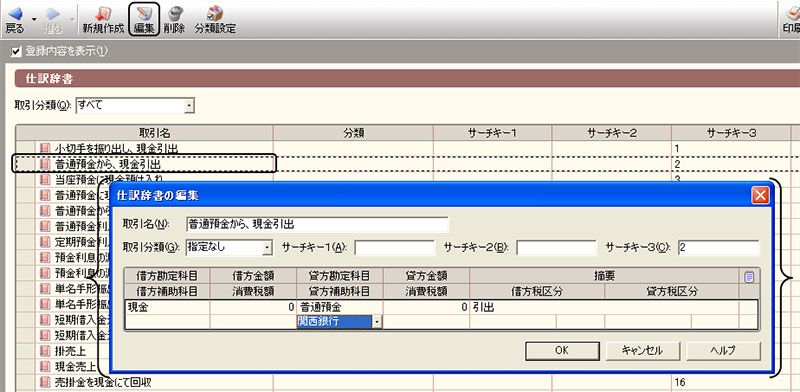Viewport: 800px width, 392px height.
Task: Click the 現金 debit account cell
Action: click(x=168, y=308)
